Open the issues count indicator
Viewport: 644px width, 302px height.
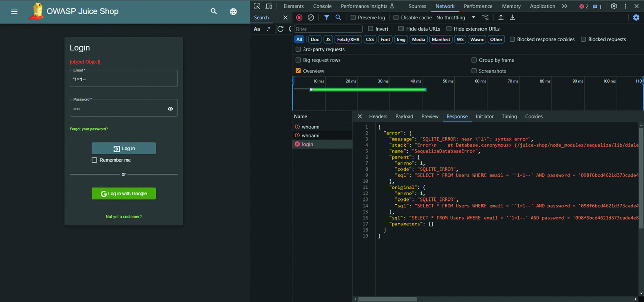[597, 6]
